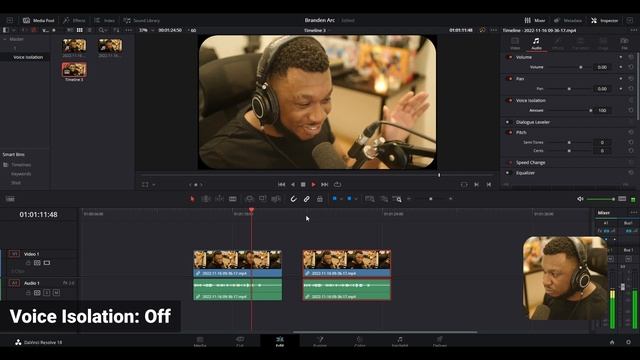Choose the Selection mode arrow tool

(192, 199)
